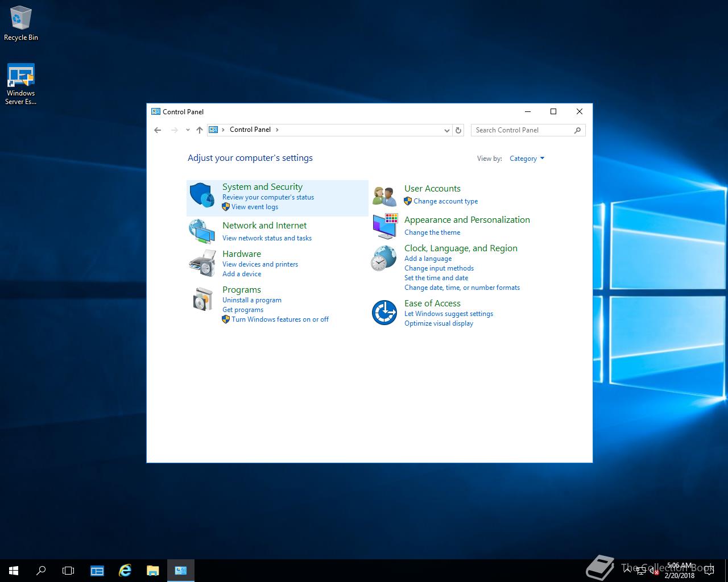Viewport: 728px width, 582px height.
Task: Open Hardware category heading
Action: (x=242, y=254)
